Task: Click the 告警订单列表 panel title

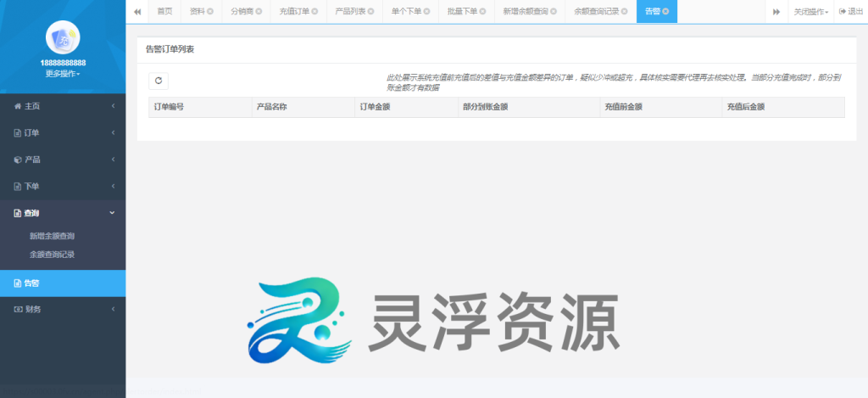Action: pos(170,50)
